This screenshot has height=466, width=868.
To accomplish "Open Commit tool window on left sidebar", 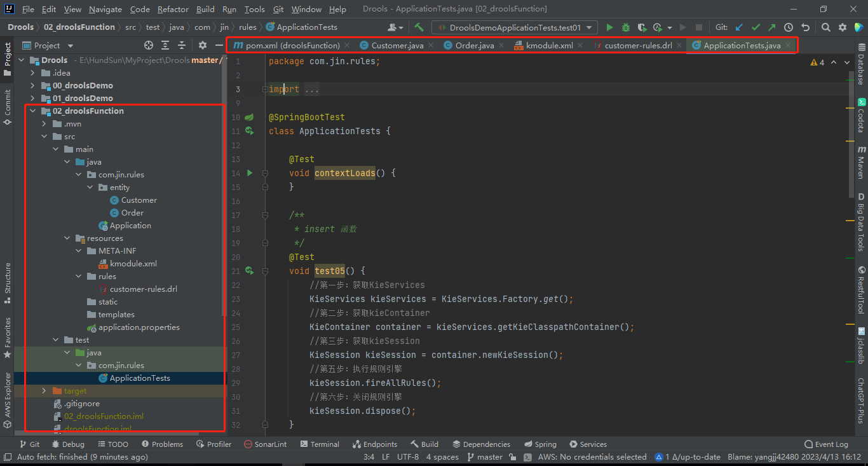I will click(8, 107).
